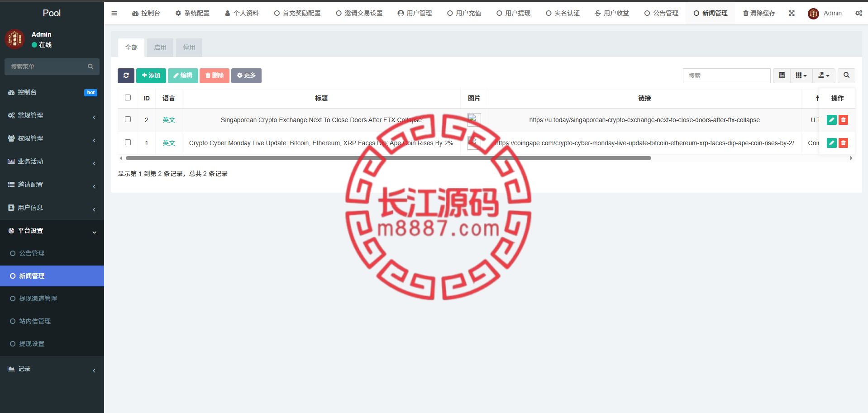Edit the Singaporean Crypto Exchange row via pencil icon
Screen dimensions: 868x413
pyautogui.click(x=831, y=120)
